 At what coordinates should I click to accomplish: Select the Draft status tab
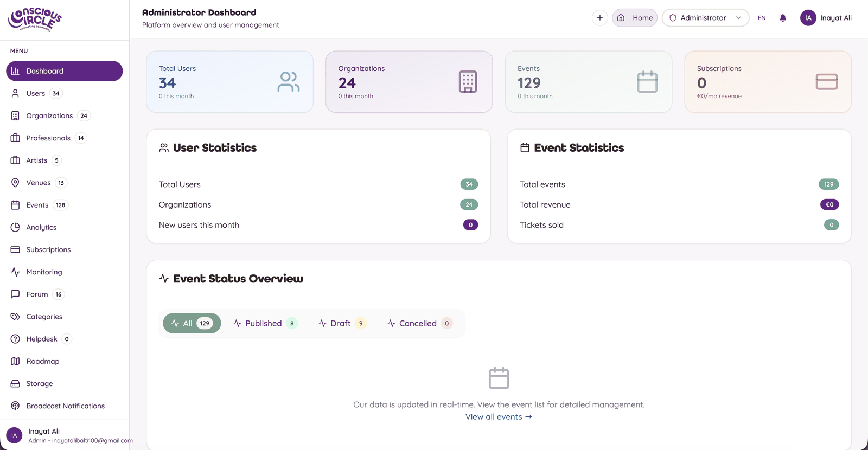coord(342,323)
